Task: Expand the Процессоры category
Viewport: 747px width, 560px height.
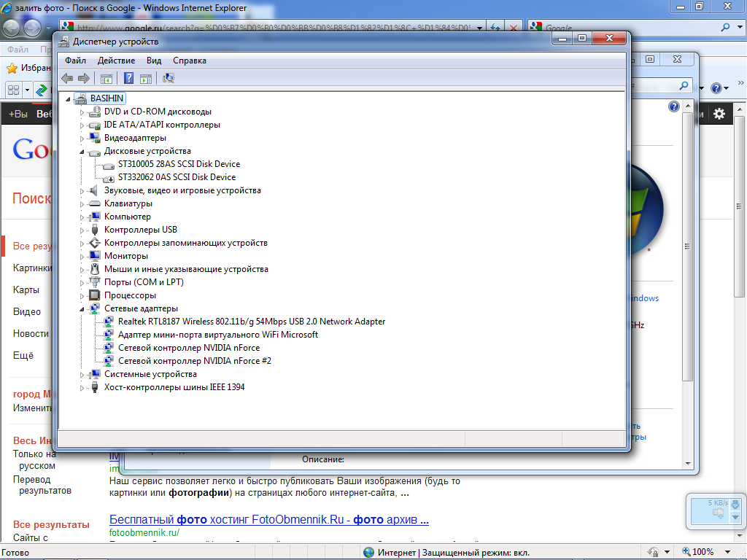Action: click(x=82, y=296)
